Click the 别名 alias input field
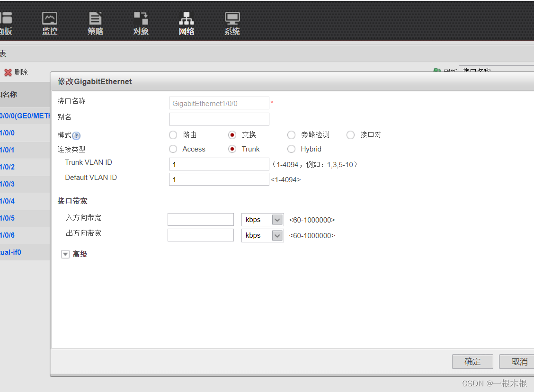Screen dimensions: 534x392 tap(219, 119)
